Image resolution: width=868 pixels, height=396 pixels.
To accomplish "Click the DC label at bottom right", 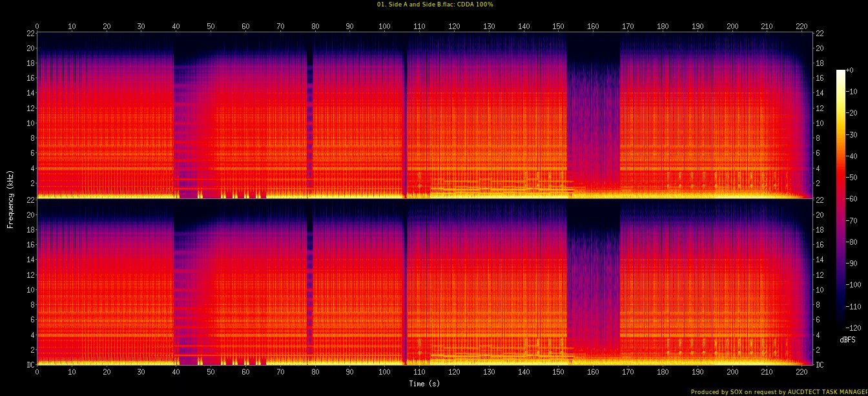I will 820,365.
